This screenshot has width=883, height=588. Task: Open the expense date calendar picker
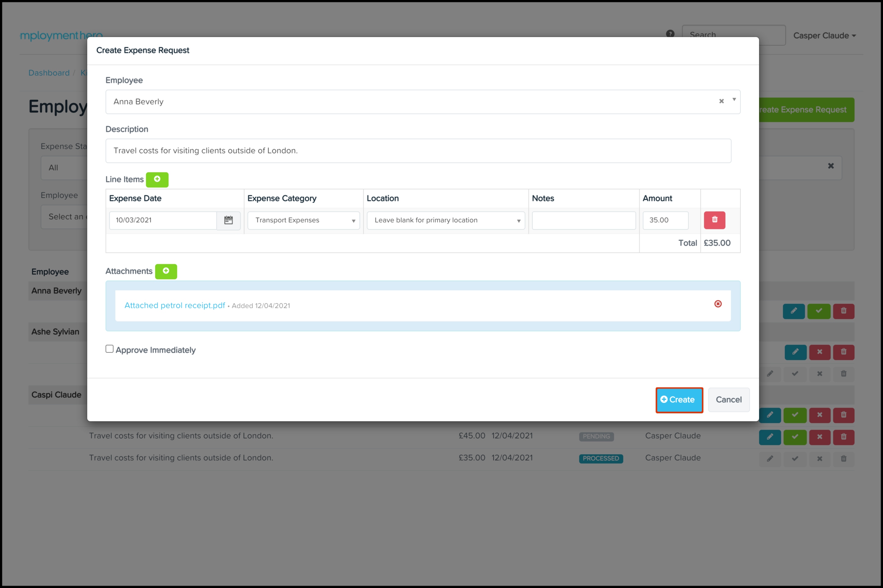pyautogui.click(x=228, y=220)
